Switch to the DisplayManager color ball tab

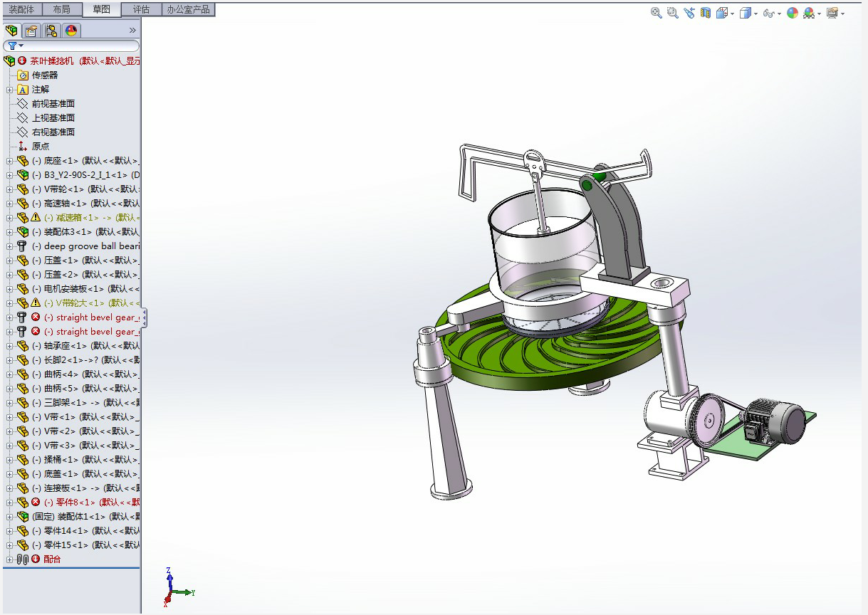click(71, 31)
